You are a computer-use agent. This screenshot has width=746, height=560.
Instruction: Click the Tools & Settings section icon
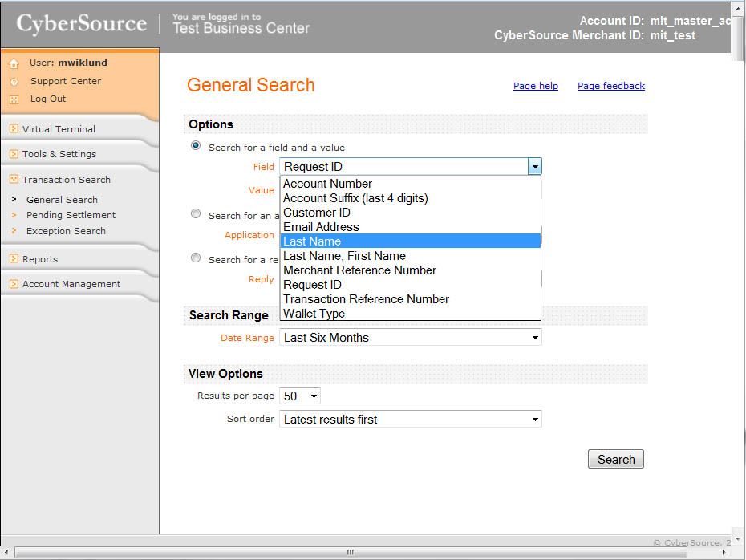[14, 154]
